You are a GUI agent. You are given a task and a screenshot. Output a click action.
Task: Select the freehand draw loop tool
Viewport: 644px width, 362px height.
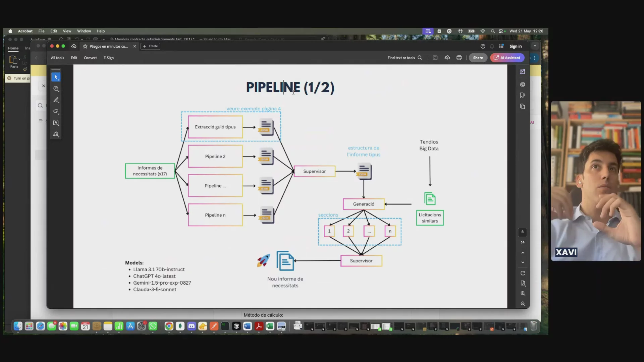(x=56, y=111)
